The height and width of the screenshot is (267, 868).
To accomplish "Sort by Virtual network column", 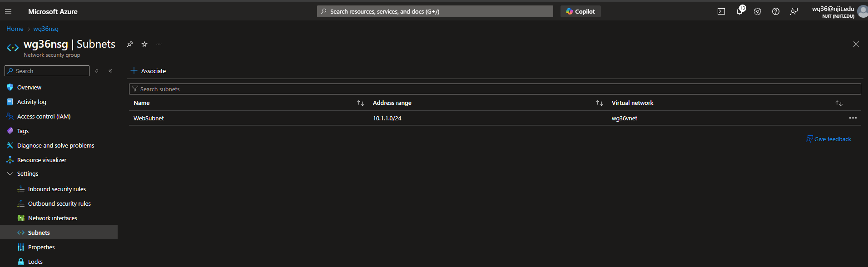I will [x=838, y=103].
